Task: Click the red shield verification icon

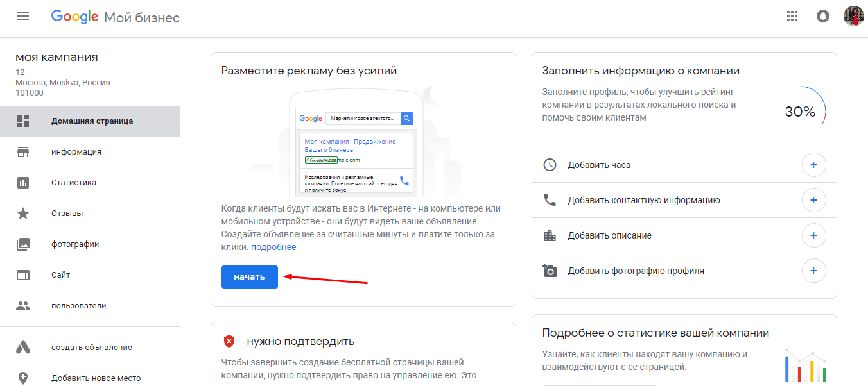Action: click(229, 341)
